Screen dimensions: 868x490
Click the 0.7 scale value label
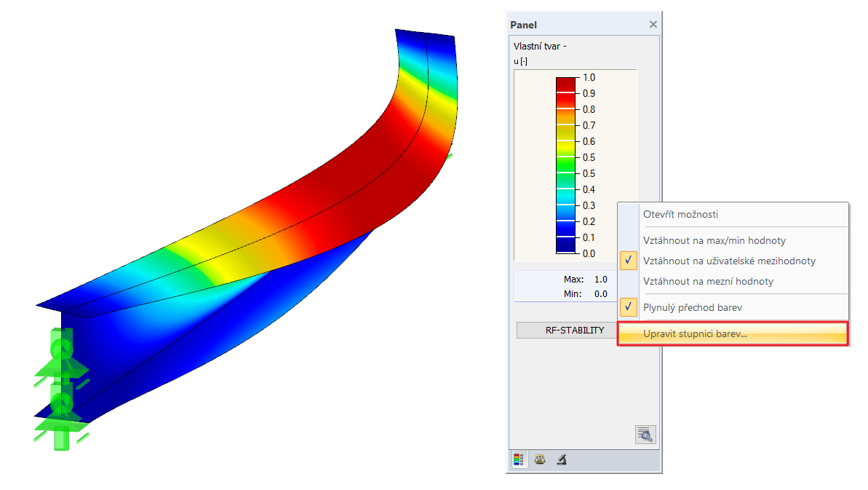[x=589, y=126]
